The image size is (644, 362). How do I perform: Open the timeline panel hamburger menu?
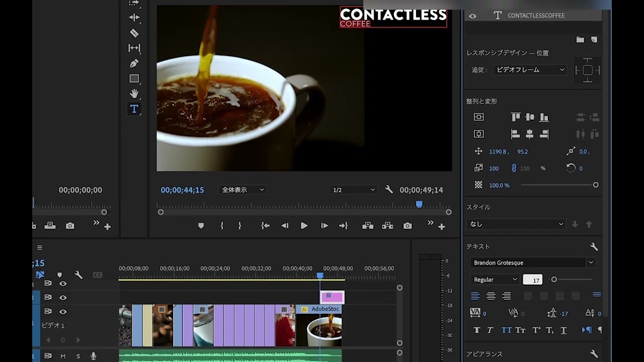(x=40, y=247)
